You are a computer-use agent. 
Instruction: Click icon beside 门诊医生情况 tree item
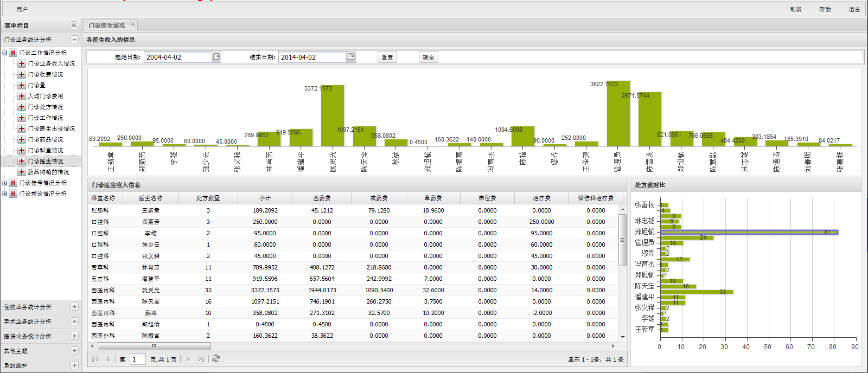(22, 161)
